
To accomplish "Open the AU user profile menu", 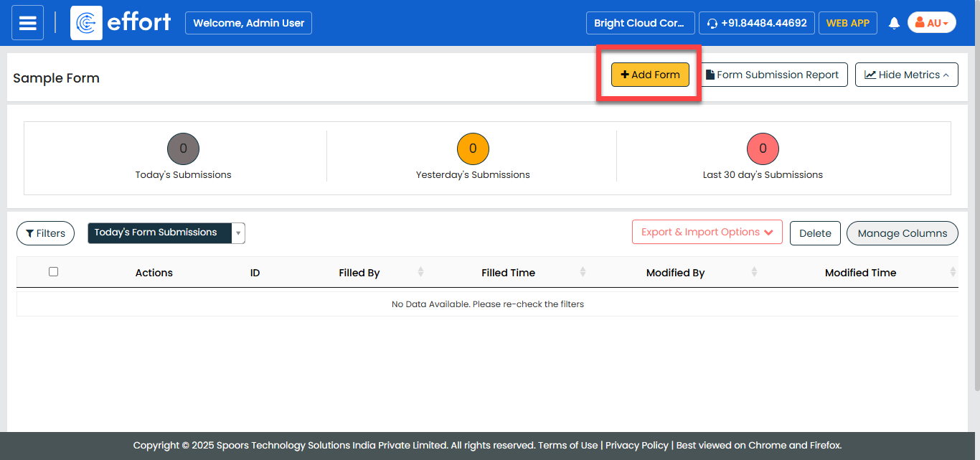I will (x=931, y=23).
